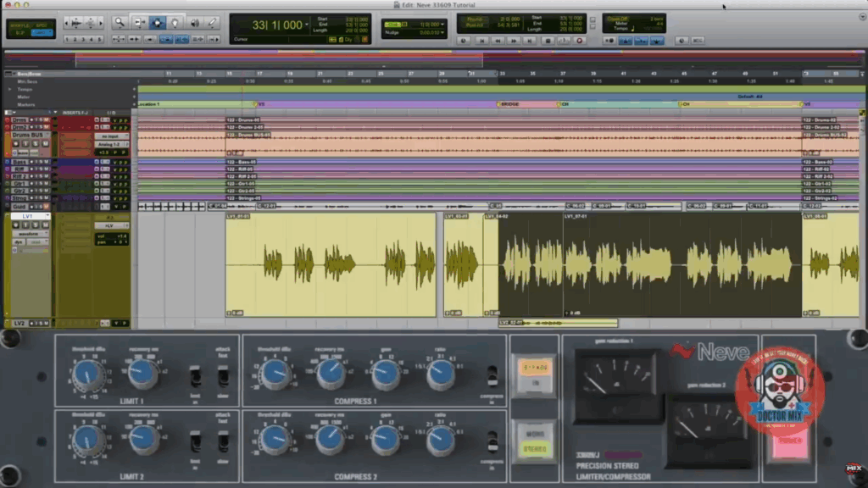Expand the Tempo ruler

click(x=9, y=89)
